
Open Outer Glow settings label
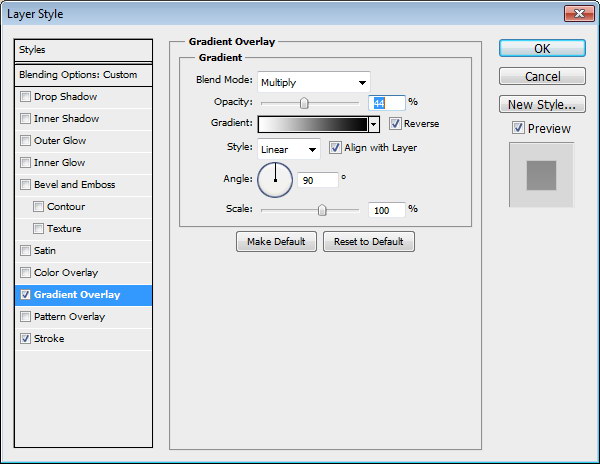click(60, 140)
